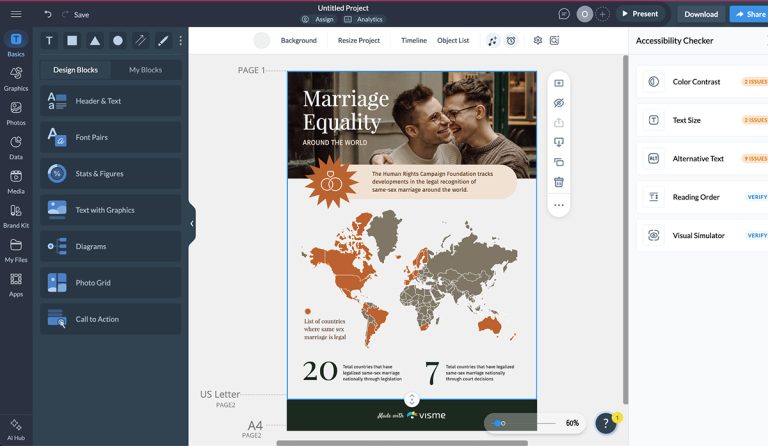Open more page options three-dot menu
The image size is (768, 446).
[x=559, y=205]
